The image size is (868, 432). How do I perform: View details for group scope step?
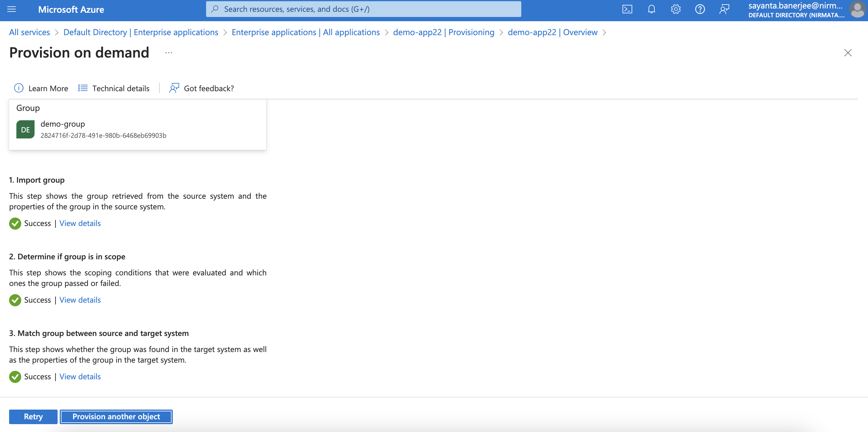click(x=80, y=300)
